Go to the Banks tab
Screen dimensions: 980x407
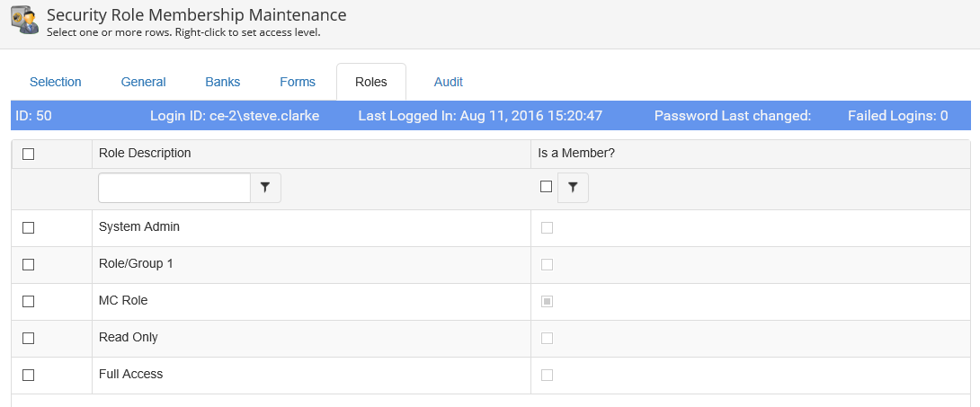pos(223,82)
